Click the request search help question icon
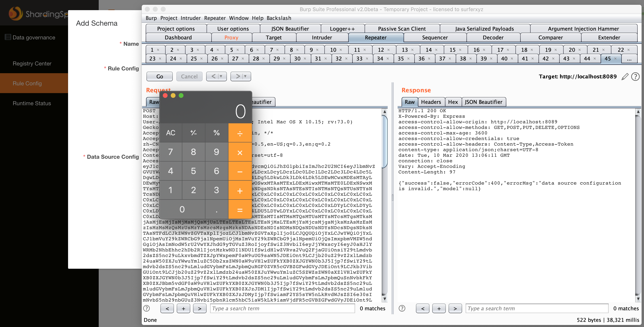This screenshot has height=327, width=644. 146,308
